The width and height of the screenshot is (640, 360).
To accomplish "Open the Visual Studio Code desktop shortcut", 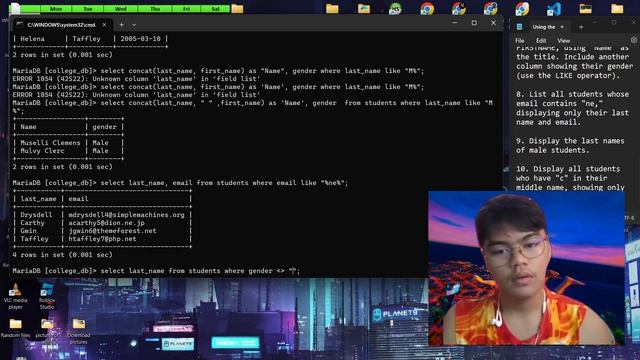I will pyautogui.click(x=553, y=9).
